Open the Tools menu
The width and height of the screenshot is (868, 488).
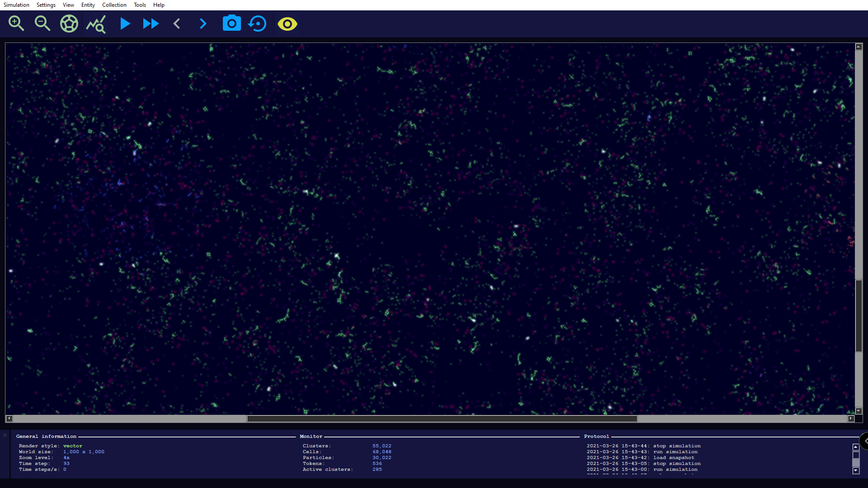(x=140, y=5)
